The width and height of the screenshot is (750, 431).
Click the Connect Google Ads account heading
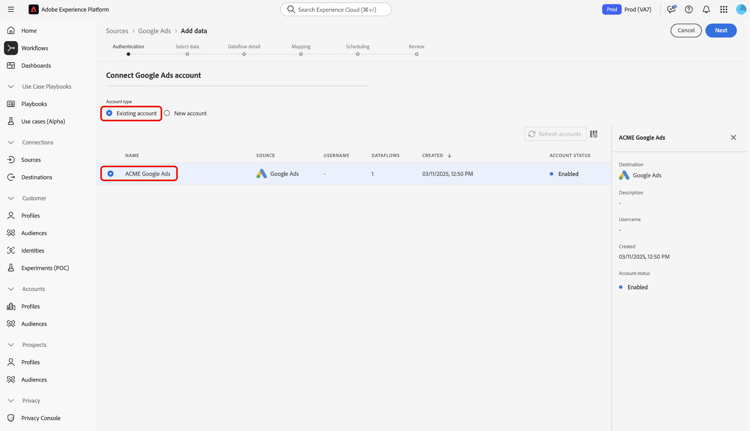[x=154, y=75]
